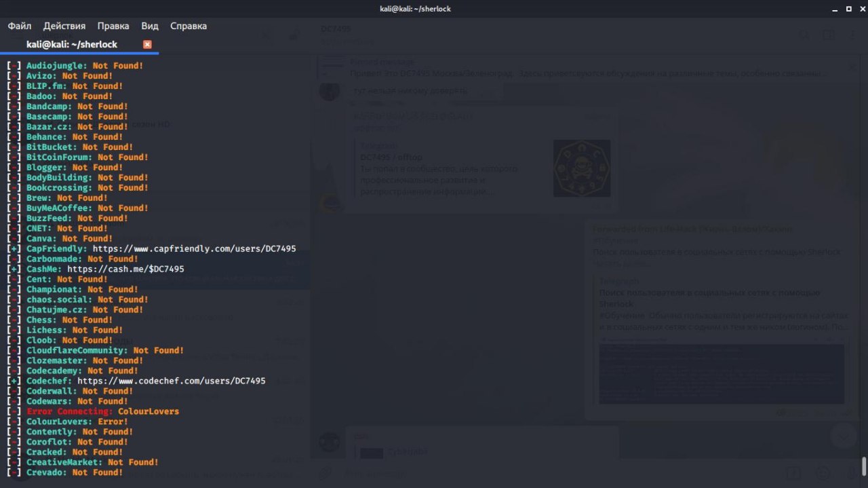Screen dimensions: 868x488
Task: Open the Telegram emoji picker icon
Action: click(824, 472)
